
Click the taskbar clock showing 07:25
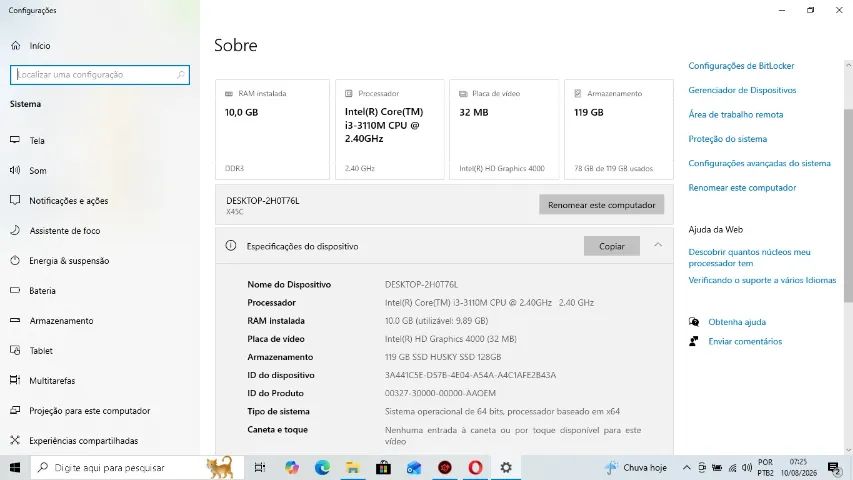pyautogui.click(x=799, y=467)
